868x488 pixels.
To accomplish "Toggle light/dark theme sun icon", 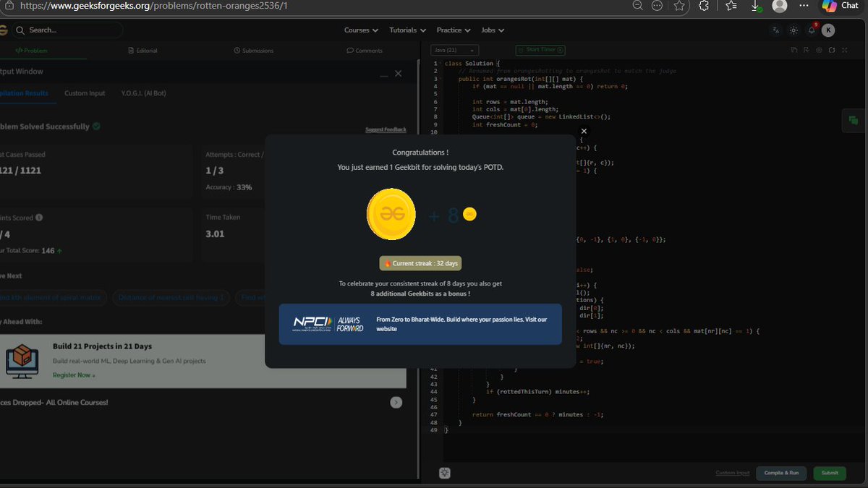I will tap(793, 30).
